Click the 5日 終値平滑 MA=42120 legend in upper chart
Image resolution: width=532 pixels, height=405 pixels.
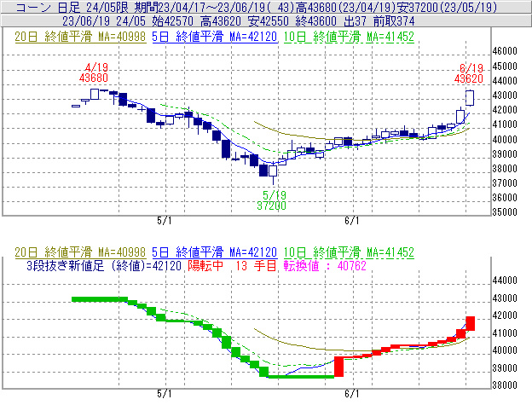tap(215, 37)
